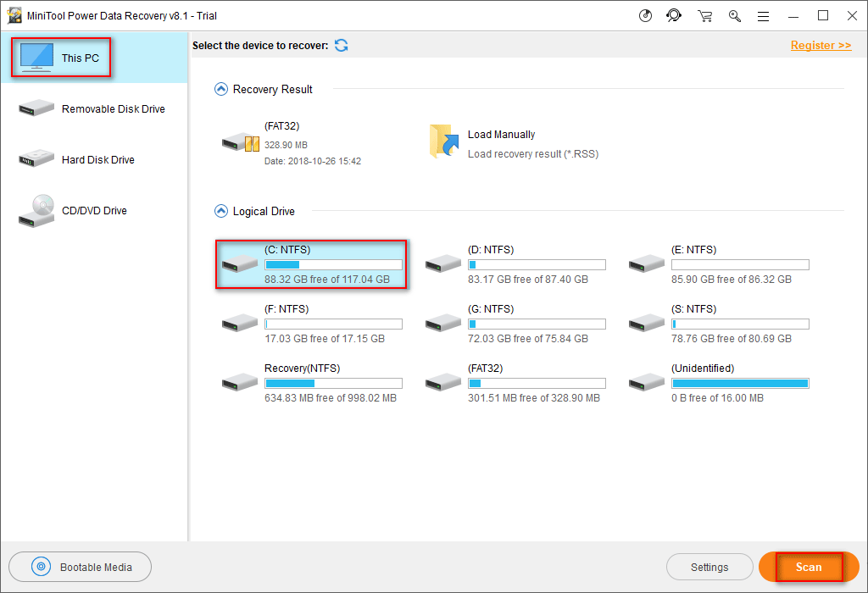Select the D: NTFS drive icon
The height and width of the screenshot is (593, 868).
(x=443, y=263)
